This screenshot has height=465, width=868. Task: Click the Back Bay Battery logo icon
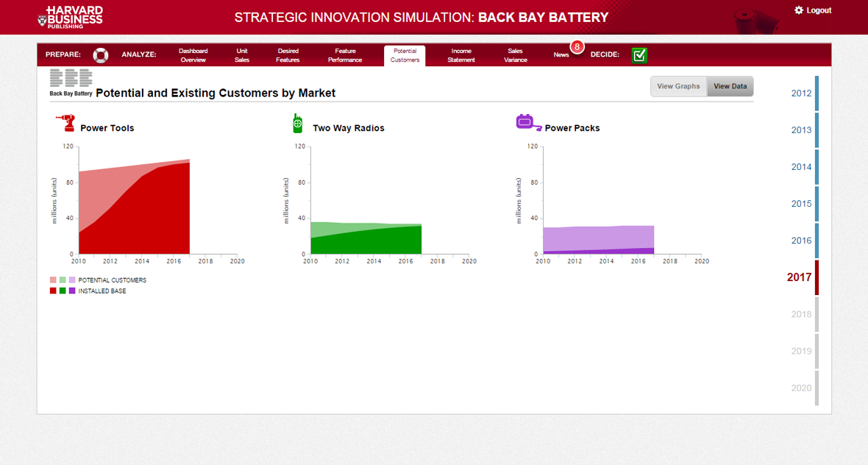coord(71,77)
